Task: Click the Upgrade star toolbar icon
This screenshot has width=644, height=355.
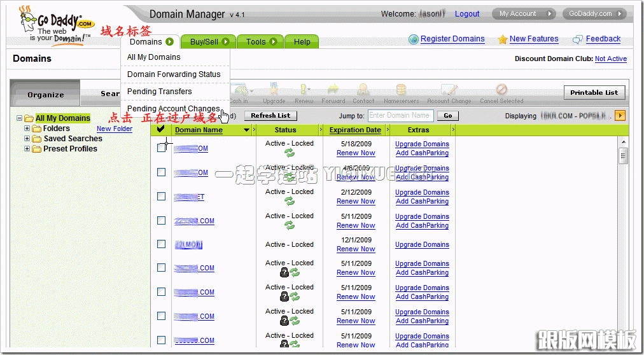Action: click(274, 89)
